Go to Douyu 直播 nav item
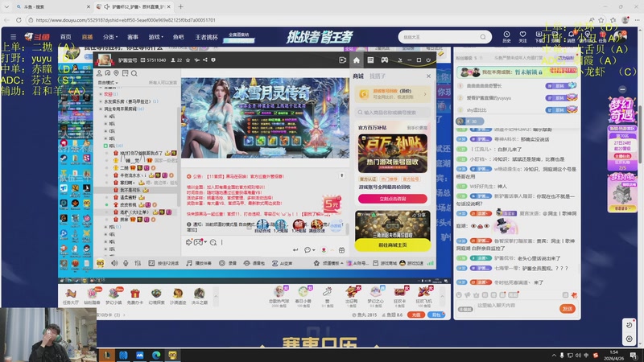 [87, 37]
